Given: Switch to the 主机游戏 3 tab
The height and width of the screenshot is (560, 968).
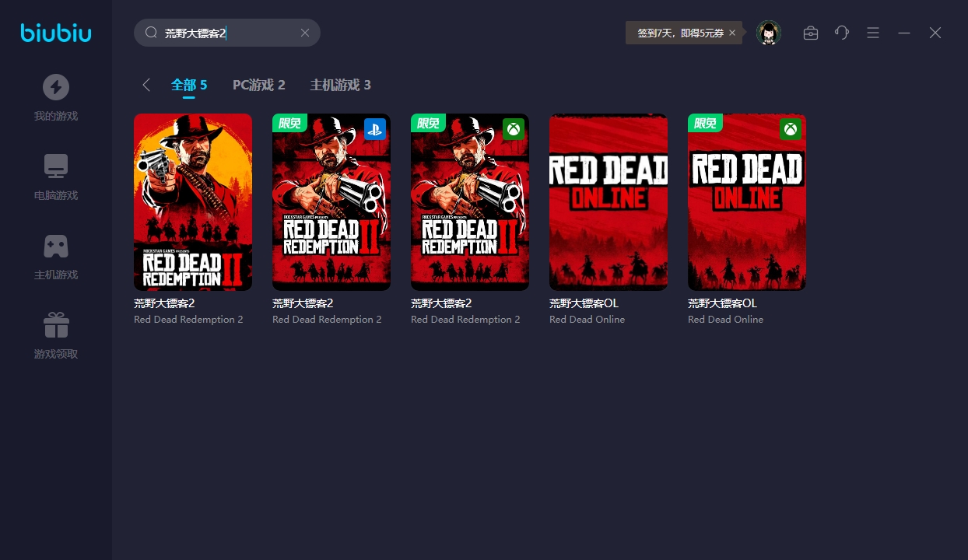Looking at the screenshot, I should coord(340,85).
